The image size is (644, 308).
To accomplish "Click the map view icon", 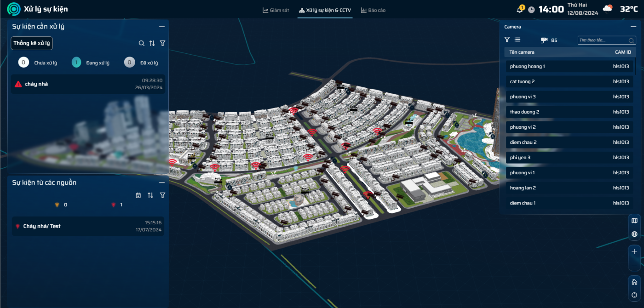I will click(x=634, y=221).
